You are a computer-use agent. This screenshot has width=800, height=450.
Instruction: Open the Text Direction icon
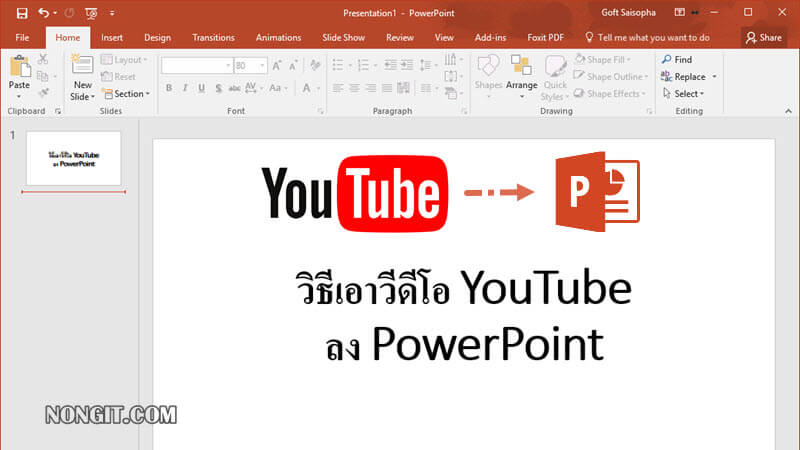(453, 60)
